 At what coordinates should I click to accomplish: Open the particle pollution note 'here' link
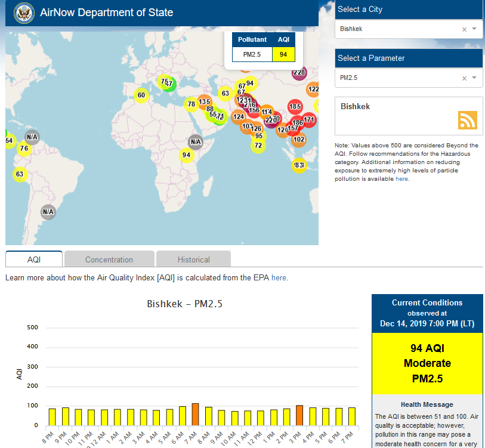[x=401, y=178]
